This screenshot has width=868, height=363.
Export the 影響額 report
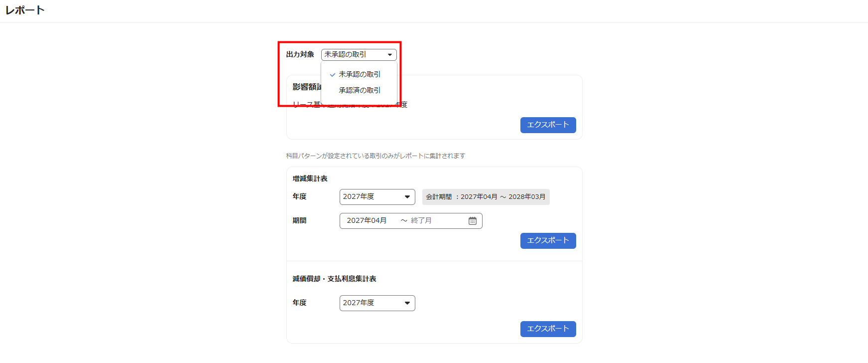pos(548,125)
